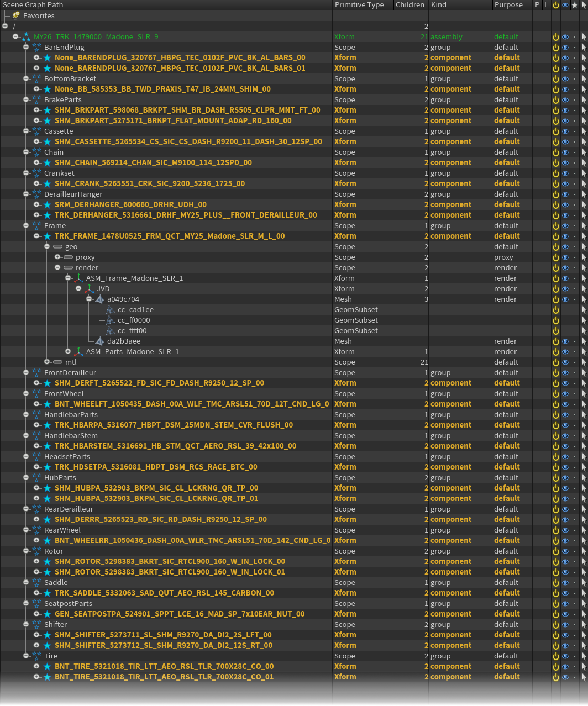The width and height of the screenshot is (588, 706).
Task: Click the eye icon column header
Action: 565,5
